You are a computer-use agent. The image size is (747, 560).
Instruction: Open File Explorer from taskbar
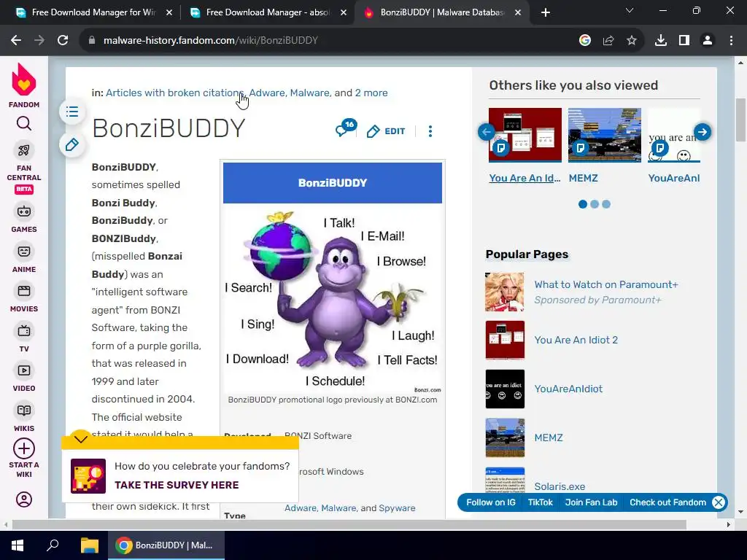tap(89, 545)
